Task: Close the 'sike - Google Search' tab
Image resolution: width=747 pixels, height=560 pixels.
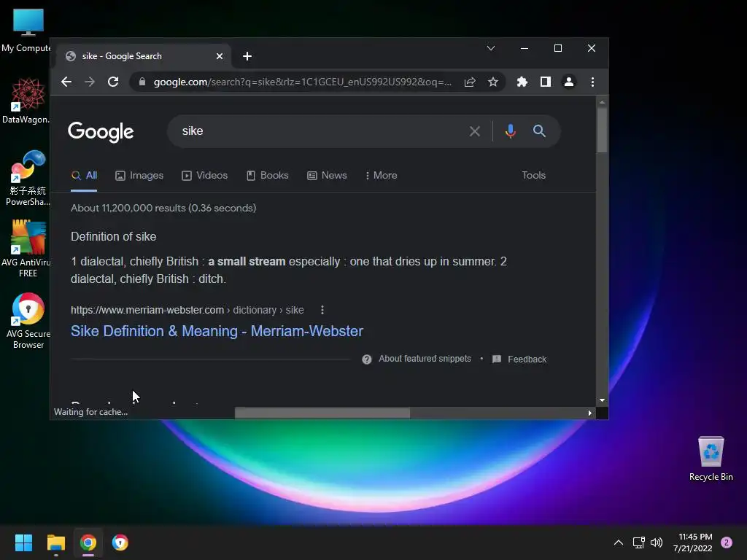Action: coord(219,56)
